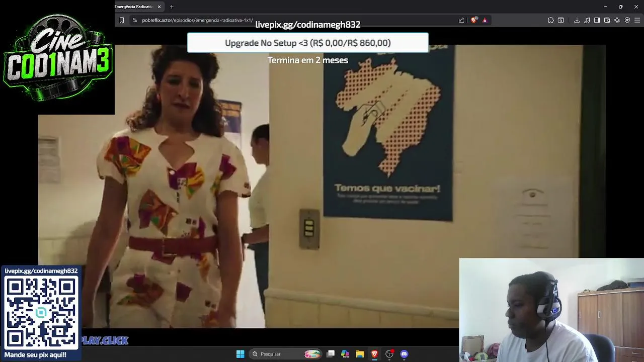Open the browser downloads icon
644x362 pixels.
tap(577, 20)
